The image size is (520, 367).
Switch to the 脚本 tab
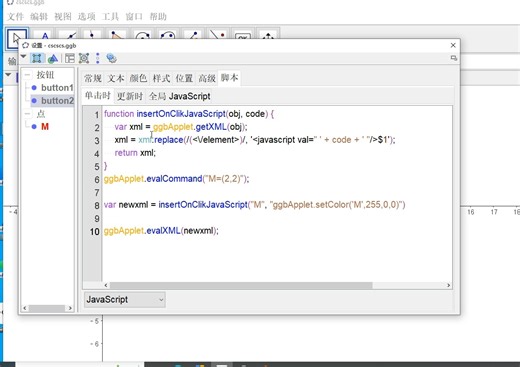pyautogui.click(x=229, y=78)
